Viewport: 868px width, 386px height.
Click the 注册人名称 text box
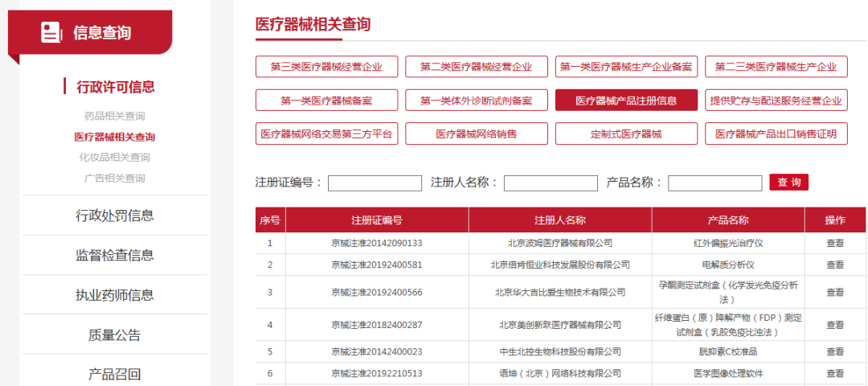click(x=551, y=183)
